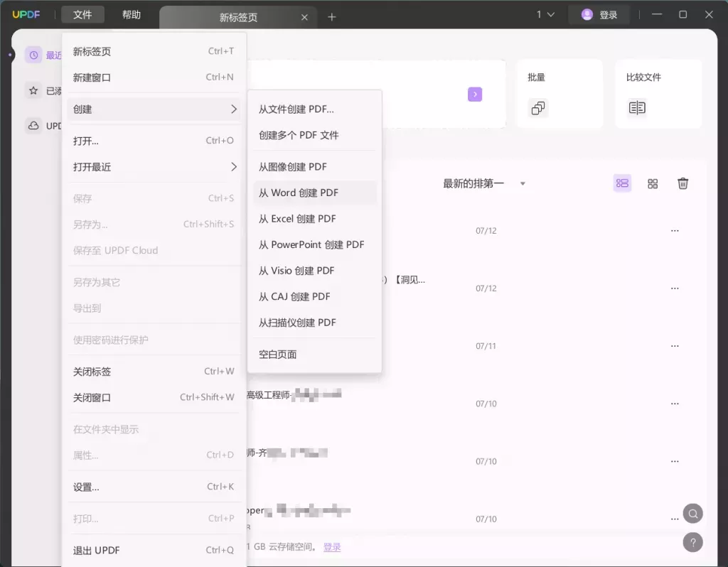This screenshot has width=728, height=567.
Task: Click the 比较文件 card label
Action: pyautogui.click(x=643, y=77)
